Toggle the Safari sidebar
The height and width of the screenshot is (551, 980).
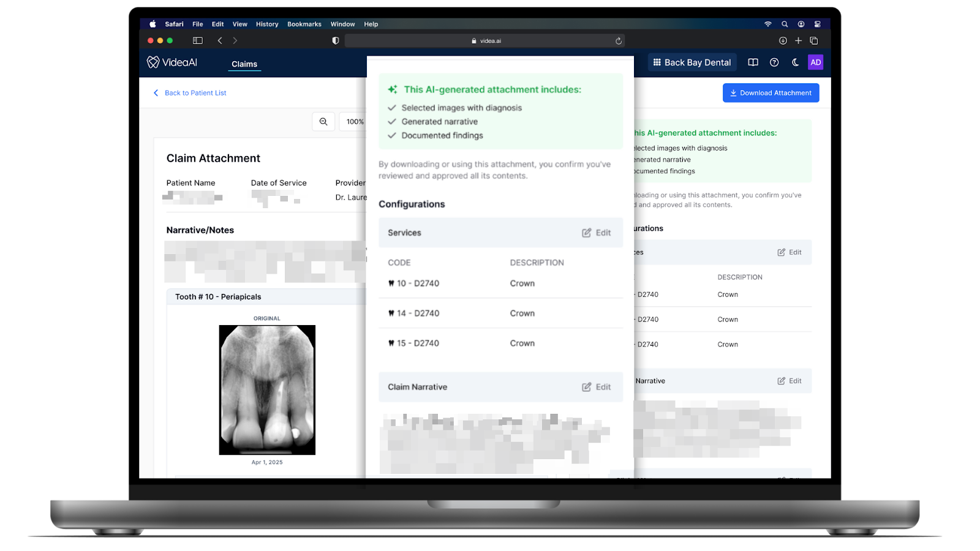tap(198, 40)
